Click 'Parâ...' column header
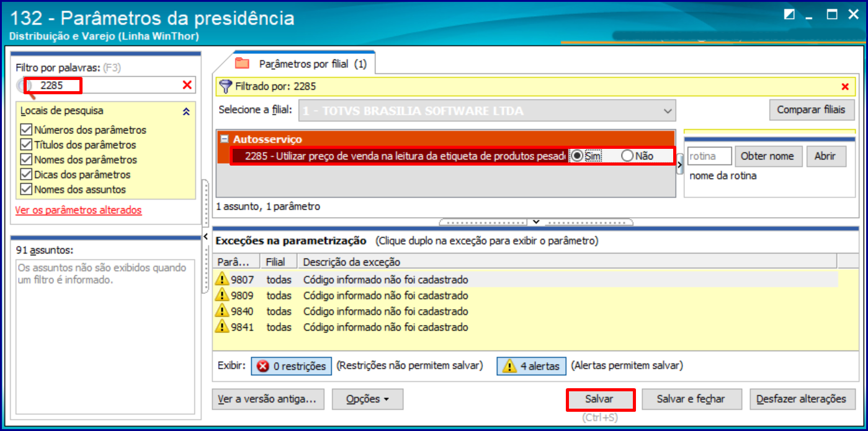The image size is (868, 431). (236, 262)
